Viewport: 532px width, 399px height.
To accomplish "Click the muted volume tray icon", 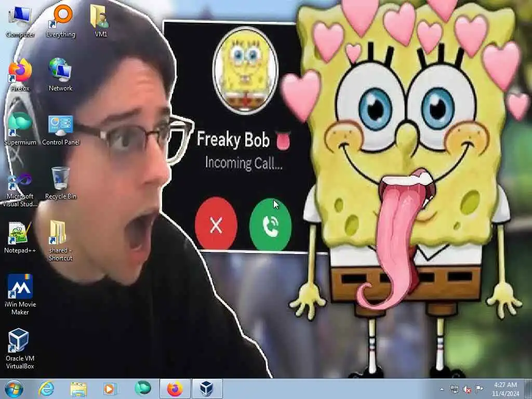I will (x=467, y=390).
